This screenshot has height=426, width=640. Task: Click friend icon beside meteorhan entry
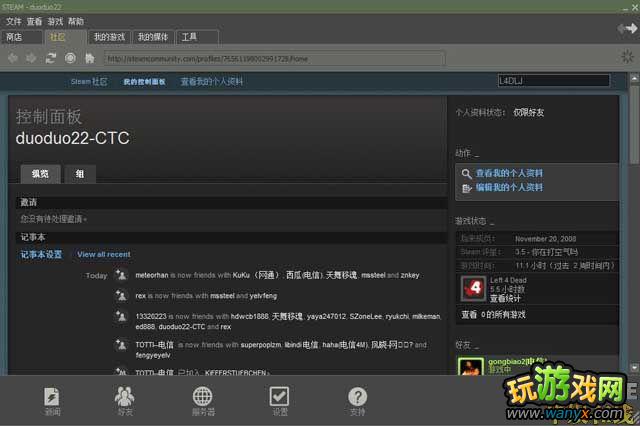tap(121, 275)
